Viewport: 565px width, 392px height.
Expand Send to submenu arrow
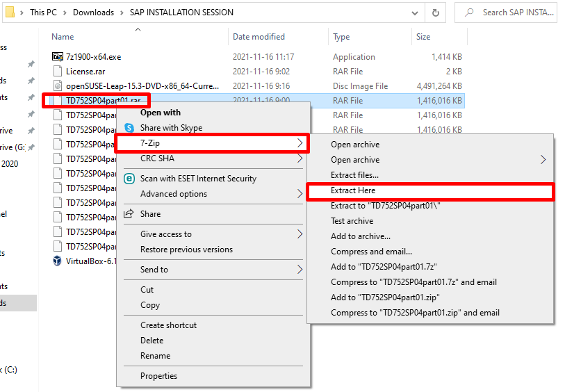pyautogui.click(x=300, y=270)
